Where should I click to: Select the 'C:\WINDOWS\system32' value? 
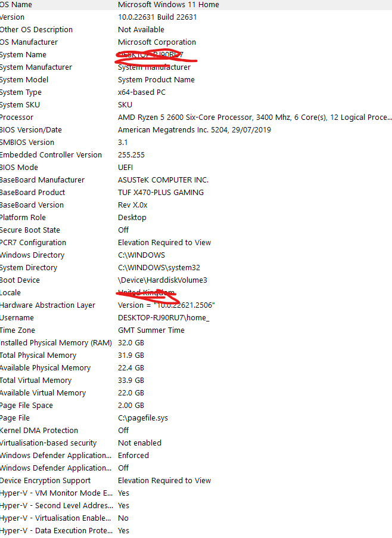point(159,268)
